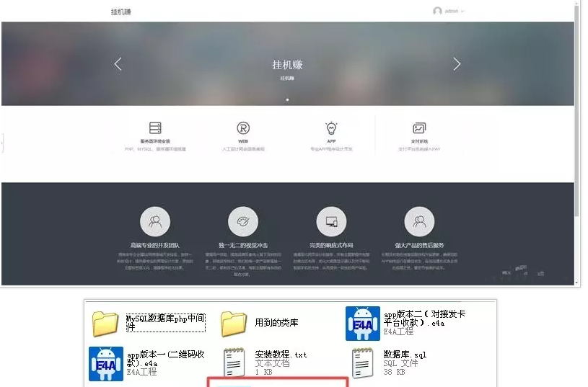The width and height of the screenshot is (588, 387).
Task: Select the 数据库.sql file icon
Action: point(363,362)
